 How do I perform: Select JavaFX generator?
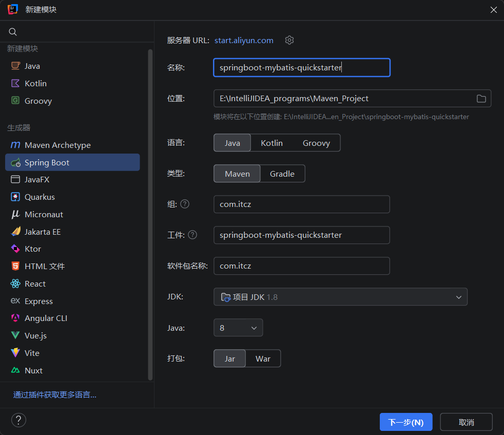pos(73,179)
